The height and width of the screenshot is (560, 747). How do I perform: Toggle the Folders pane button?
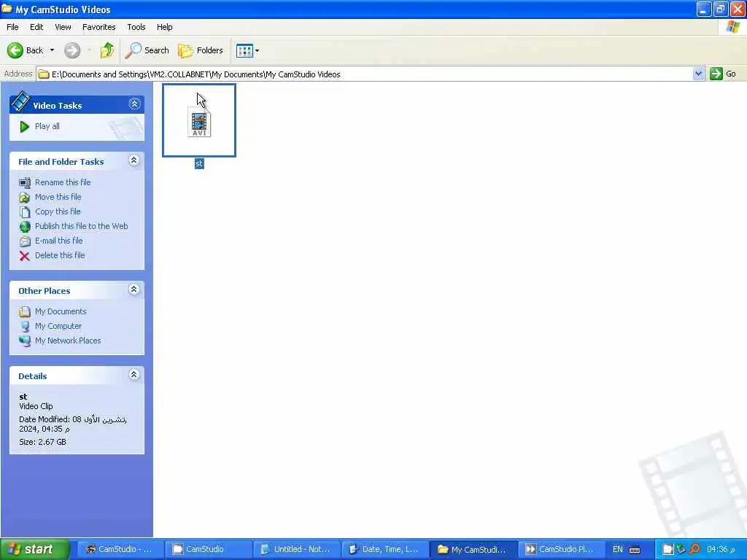click(201, 50)
